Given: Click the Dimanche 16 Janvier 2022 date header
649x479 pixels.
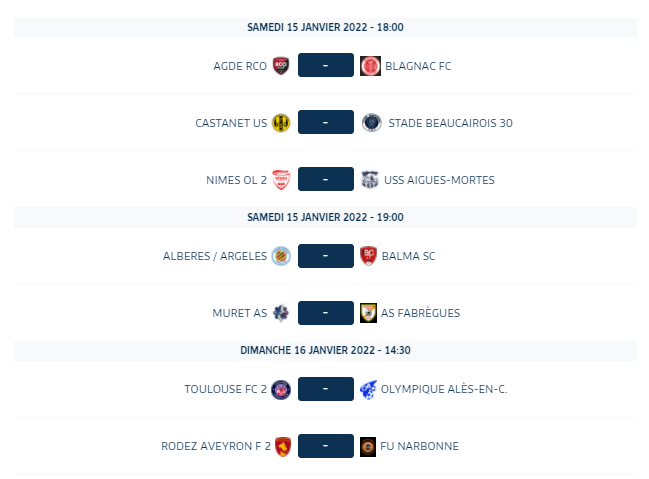Looking at the screenshot, I should (x=325, y=350).
